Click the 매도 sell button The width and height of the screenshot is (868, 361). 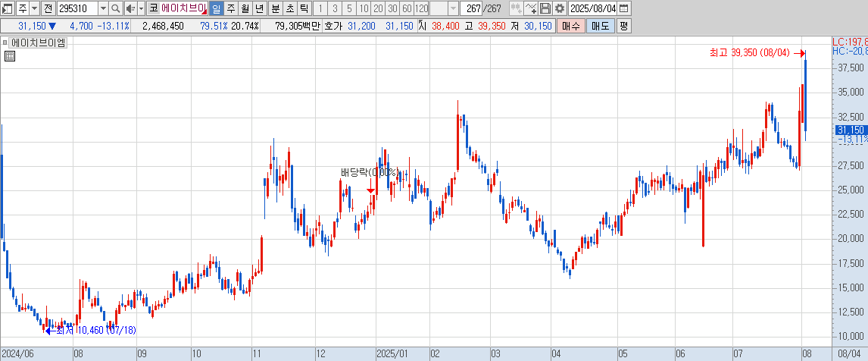(x=600, y=26)
